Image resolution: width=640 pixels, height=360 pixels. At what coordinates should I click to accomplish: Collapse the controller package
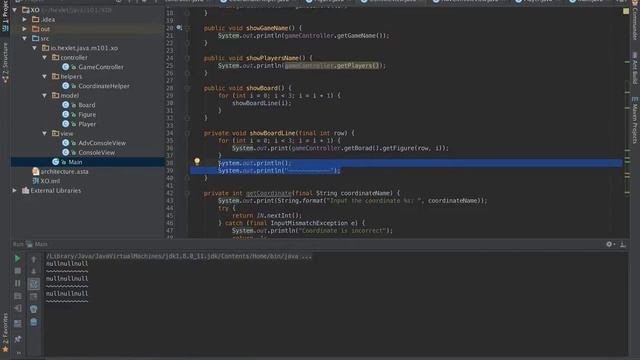point(44,58)
